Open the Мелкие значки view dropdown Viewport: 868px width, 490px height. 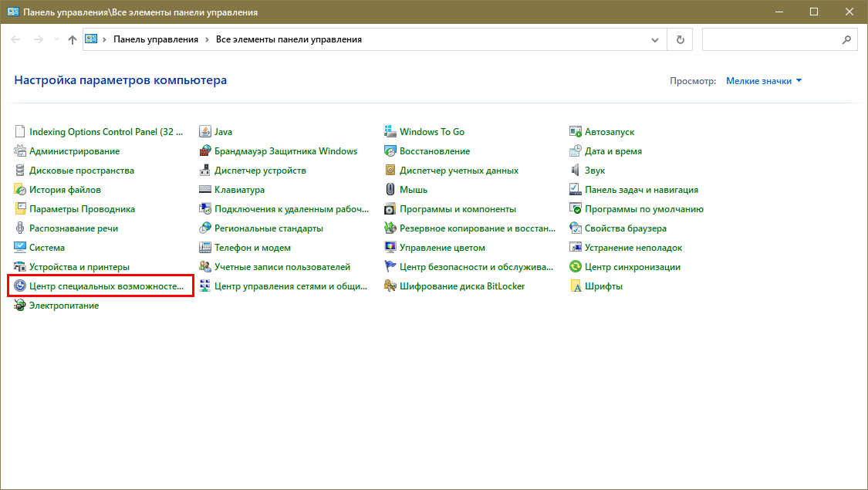tap(764, 81)
